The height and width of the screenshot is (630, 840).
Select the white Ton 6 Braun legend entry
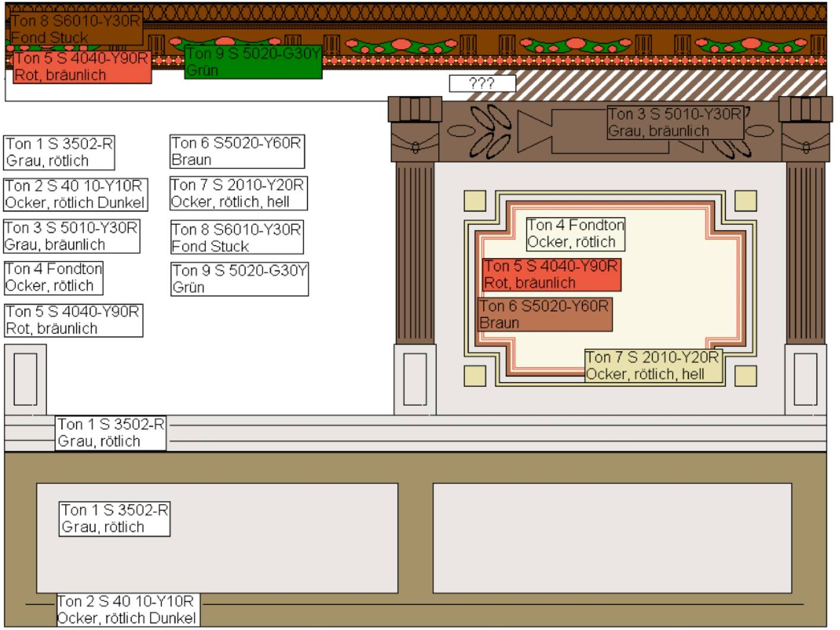(237, 151)
